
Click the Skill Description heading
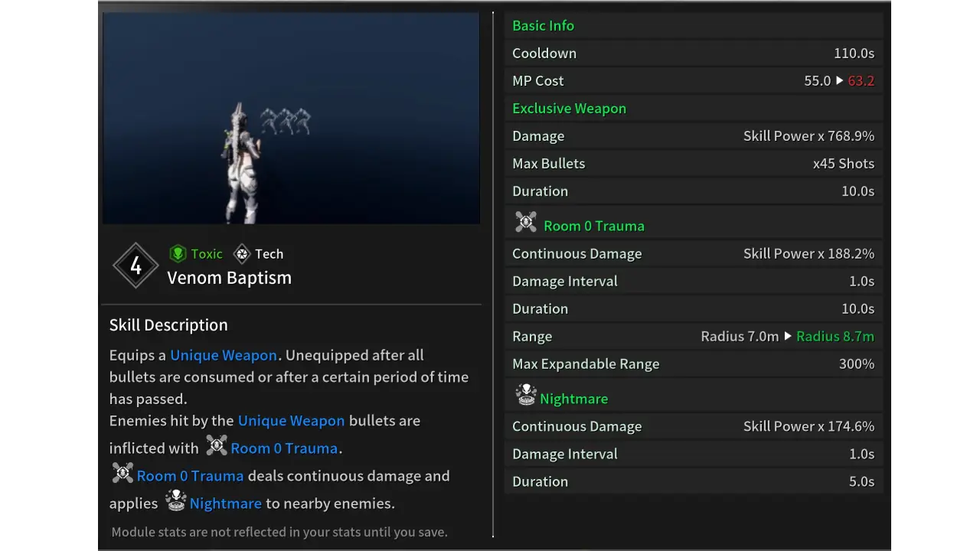click(x=168, y=324)
